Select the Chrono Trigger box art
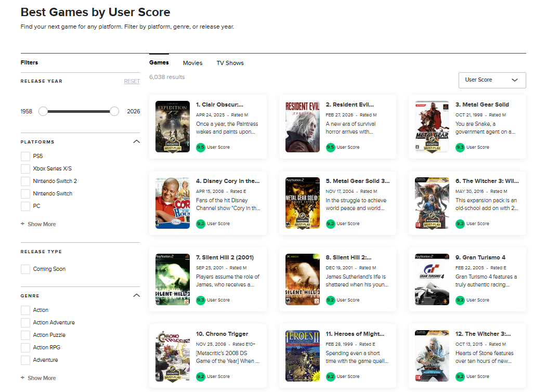 pos(173,356)
